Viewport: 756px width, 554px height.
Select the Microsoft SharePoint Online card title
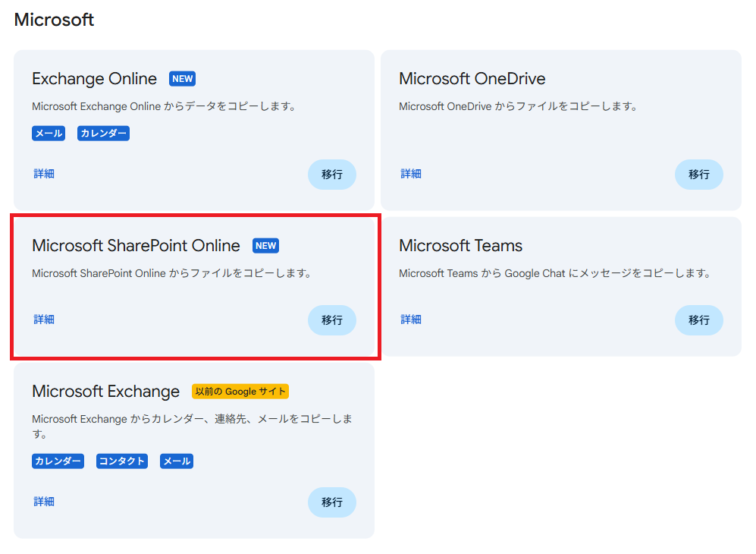(x=136, y=246)
